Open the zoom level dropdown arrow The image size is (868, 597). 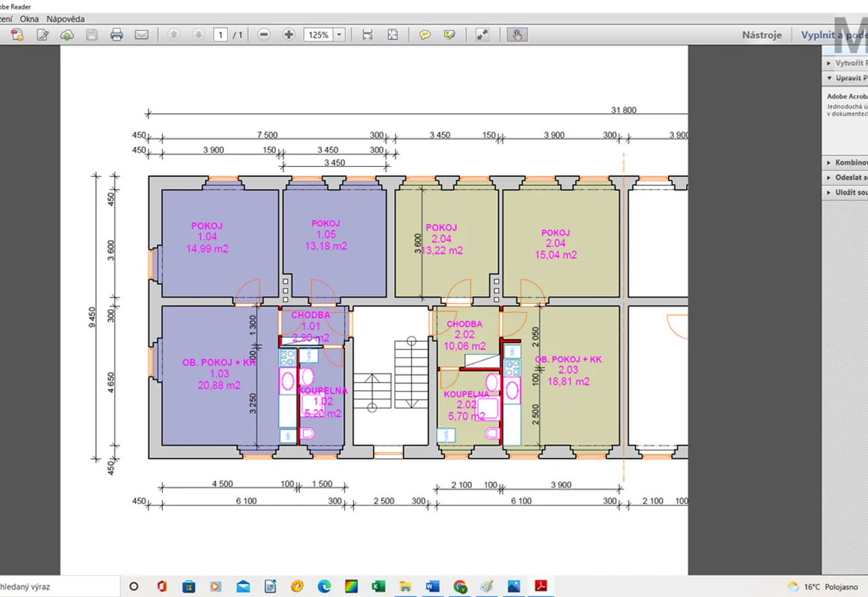(339, 35)
